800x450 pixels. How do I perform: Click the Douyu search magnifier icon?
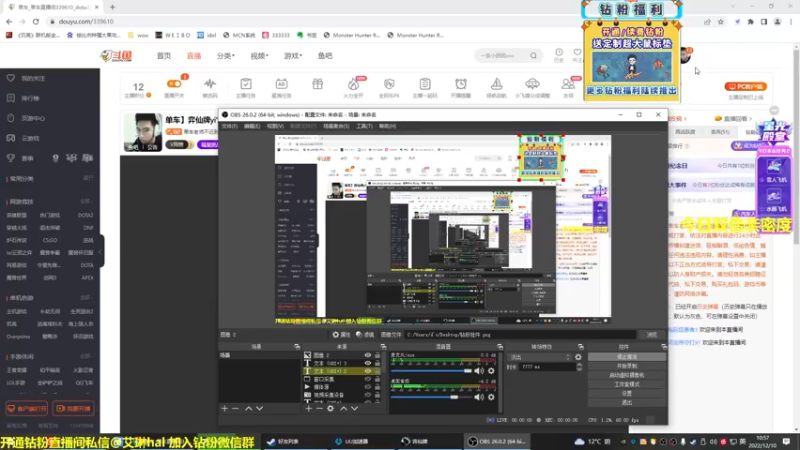[x=533, y=56]
